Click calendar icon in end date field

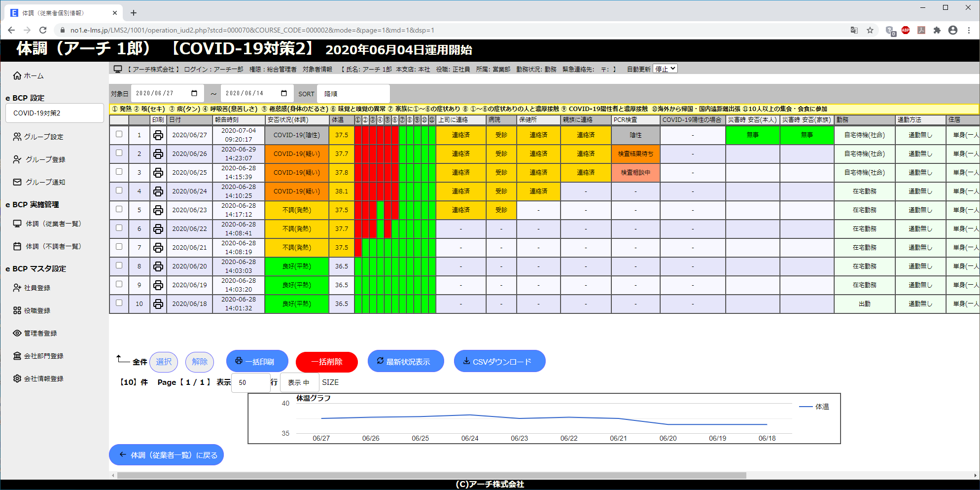tap(284, 93)
